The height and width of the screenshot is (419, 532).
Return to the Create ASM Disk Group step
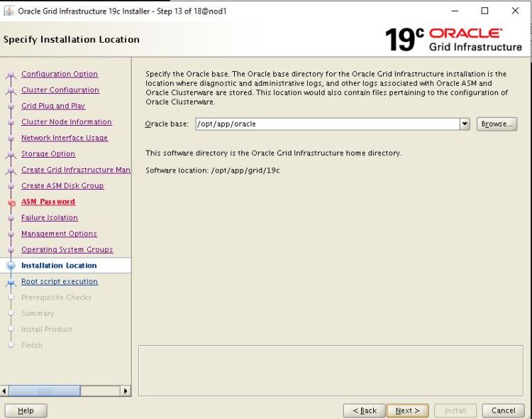pos(62,186)
